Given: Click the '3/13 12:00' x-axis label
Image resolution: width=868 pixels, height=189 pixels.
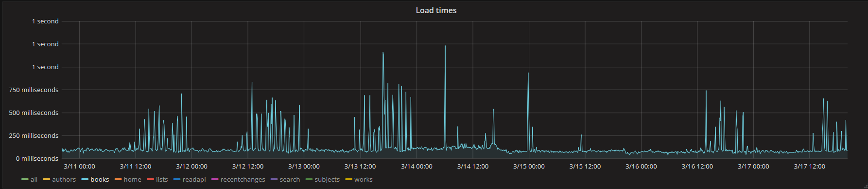Looking at the screenshot, I should pos(360,167).
